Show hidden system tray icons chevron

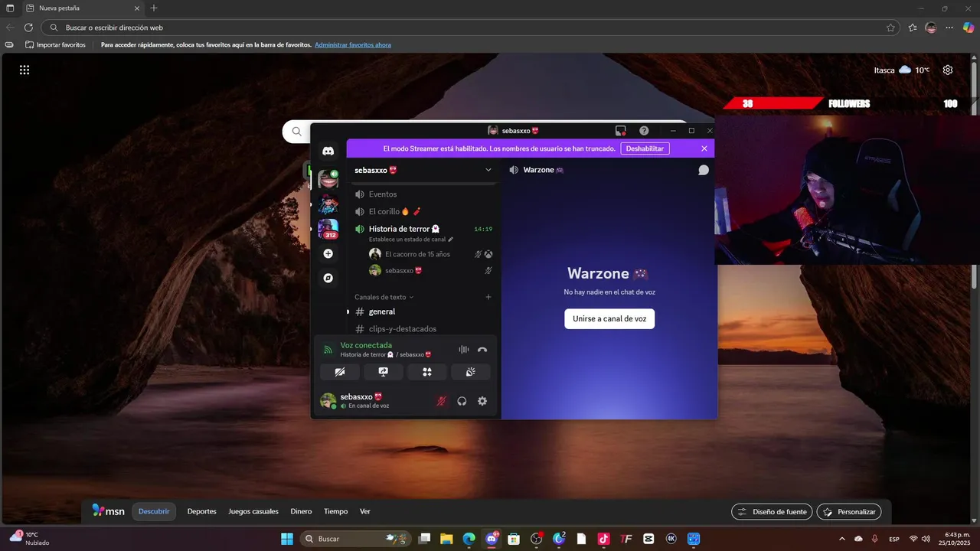point(842,539)
